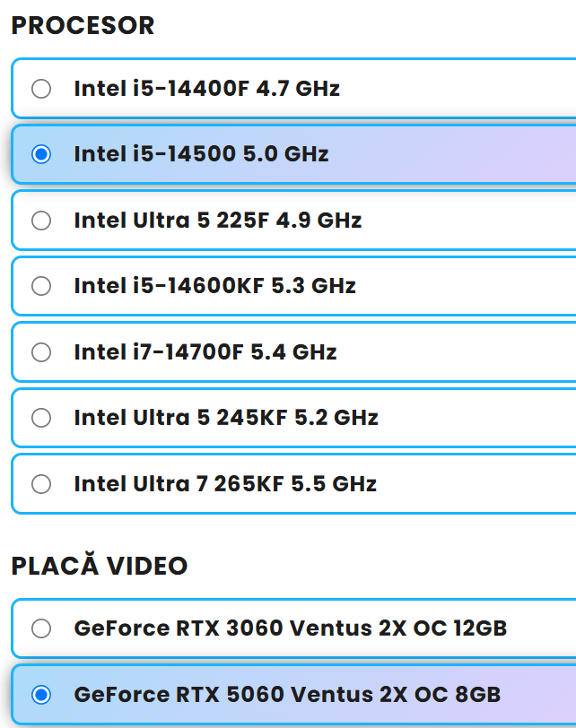The image size is (576, 728).
Task: Click the highlighted Intel i5-14500 radio circle
Action: tap(40, 154)
